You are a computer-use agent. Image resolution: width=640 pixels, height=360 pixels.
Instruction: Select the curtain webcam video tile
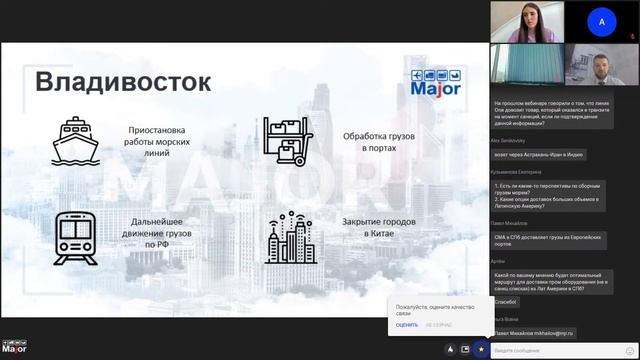coord(527,64)
